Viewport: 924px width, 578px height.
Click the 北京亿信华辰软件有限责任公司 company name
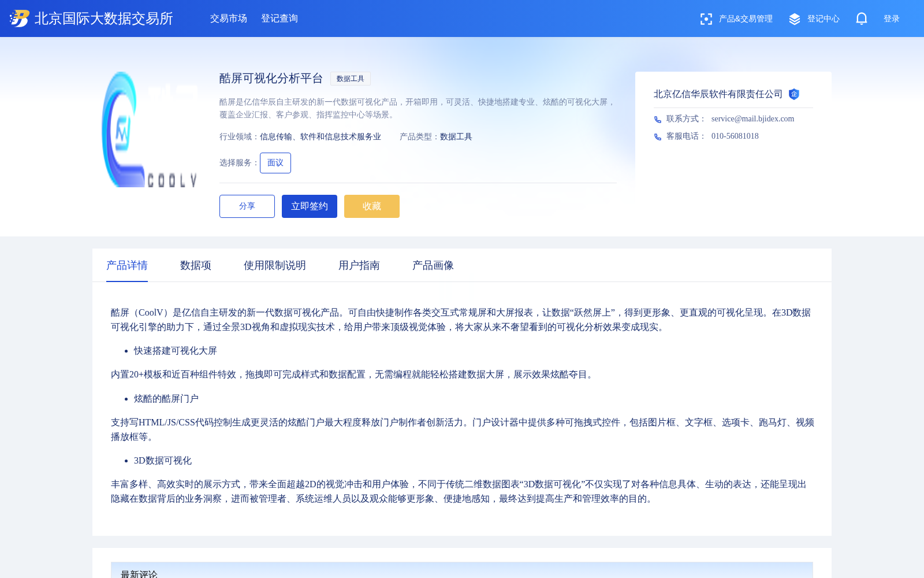tap(718, 94)
